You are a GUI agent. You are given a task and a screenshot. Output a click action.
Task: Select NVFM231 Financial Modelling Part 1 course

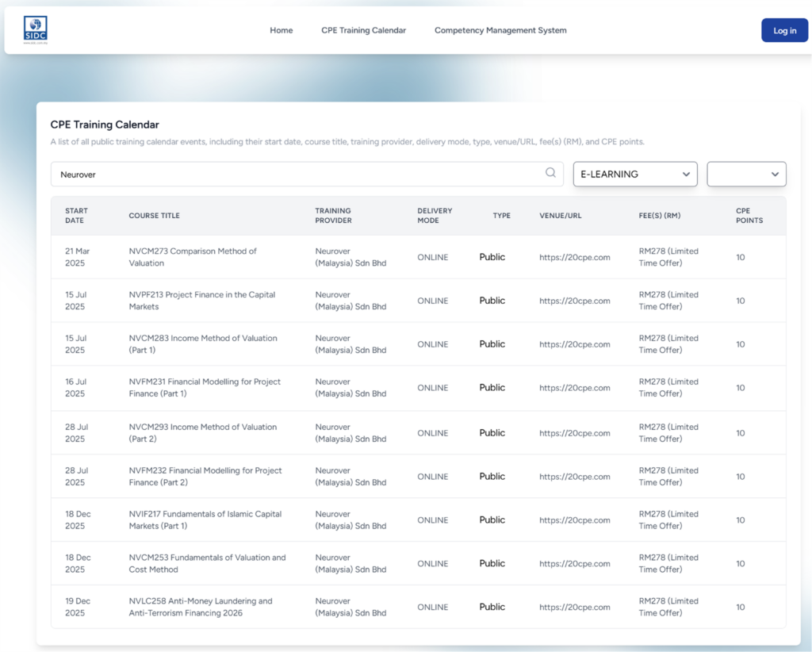coord(205,388)
